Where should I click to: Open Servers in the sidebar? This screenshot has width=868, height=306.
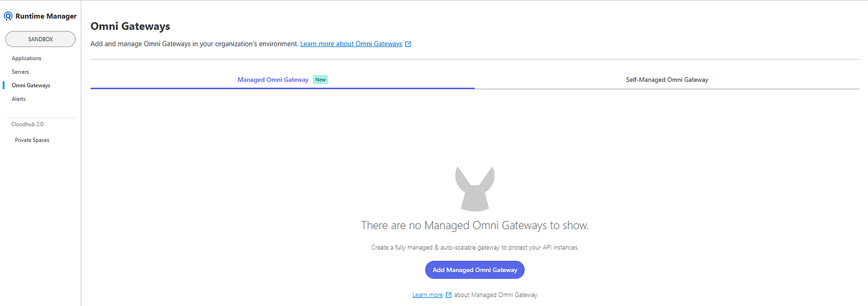pyautogui.click(x=20, y=72)
